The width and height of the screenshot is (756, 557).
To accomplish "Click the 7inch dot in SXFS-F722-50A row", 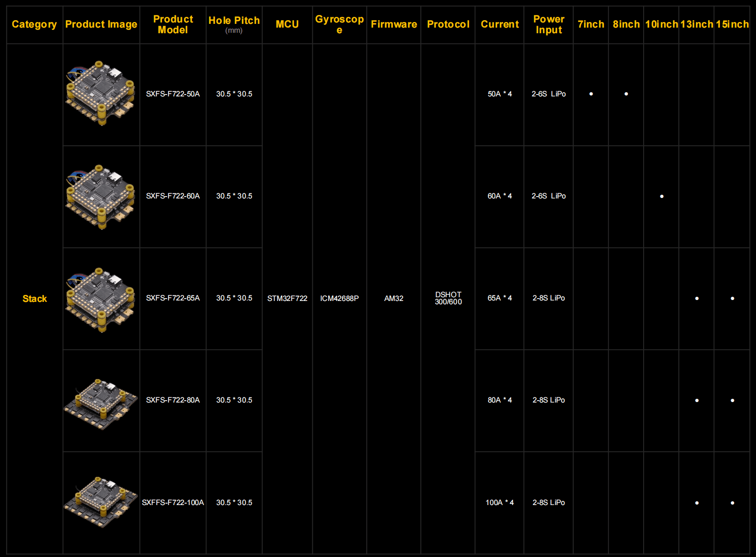I will click(591, 94).
